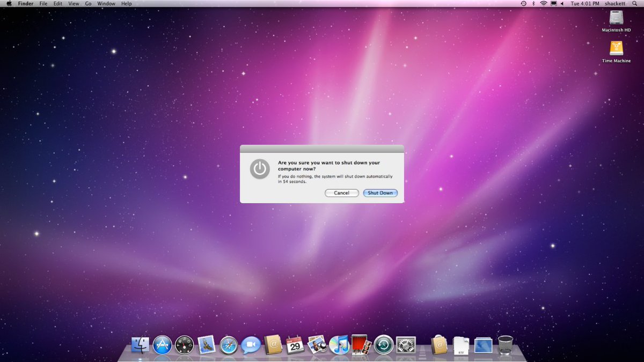
Task: Click the "in 54 seconds" countdown text
Action: click(x=292, y=182)
